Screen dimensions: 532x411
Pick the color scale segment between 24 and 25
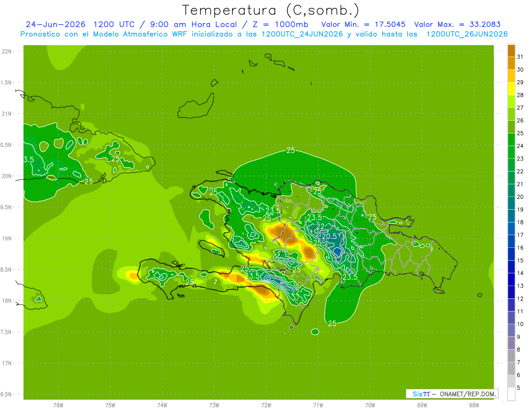click(511, 140)
